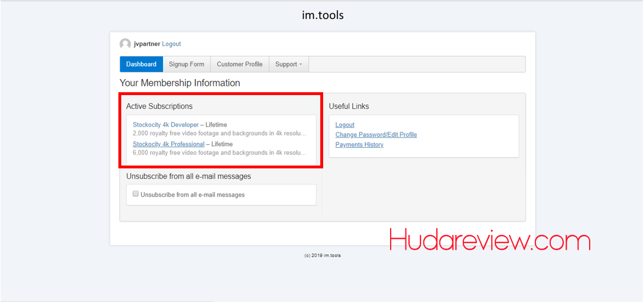
Task: Click the im.tools page title
Action: point(323,15)
